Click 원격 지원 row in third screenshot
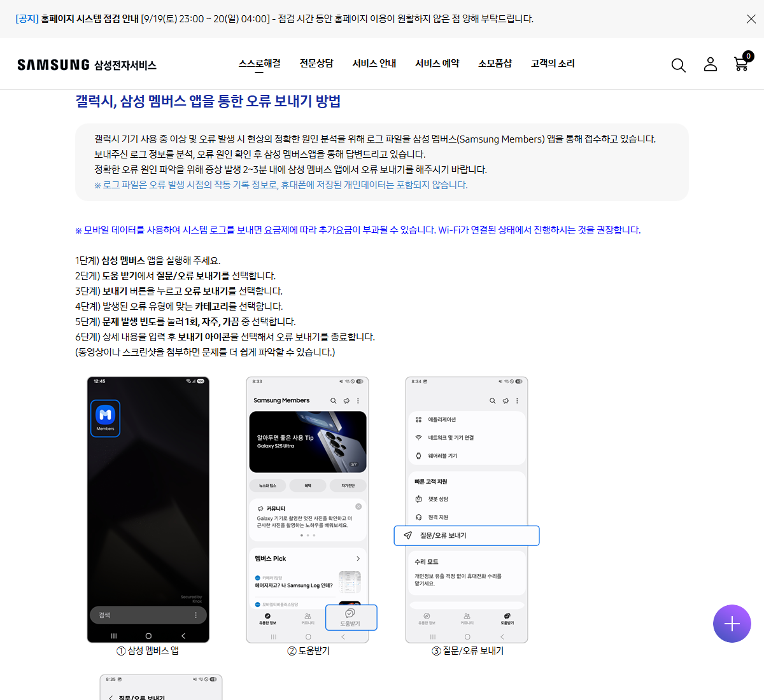The height and width of the screenshot is (700, 764). [467, 517]
